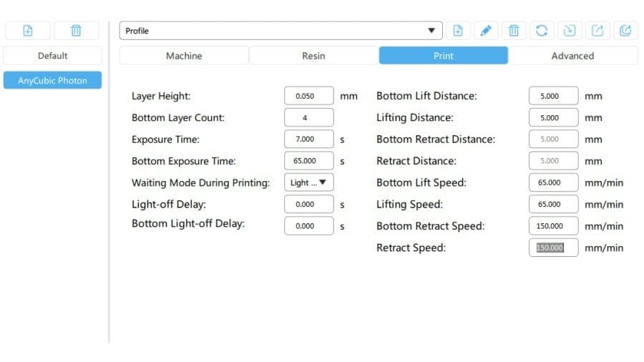Select the Default printer entry
The image size is (644, 362).
(52, 56)
